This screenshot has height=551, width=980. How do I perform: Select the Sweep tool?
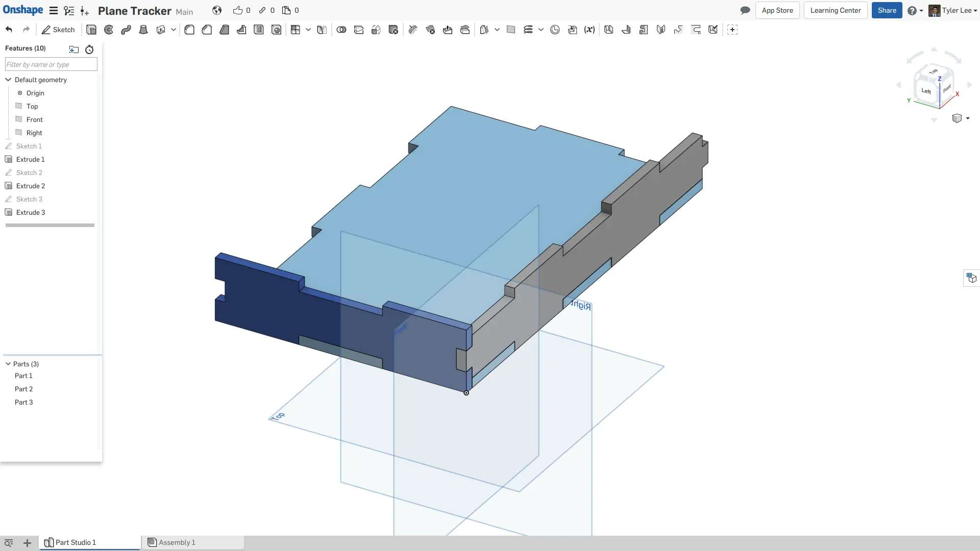[126, 30]
